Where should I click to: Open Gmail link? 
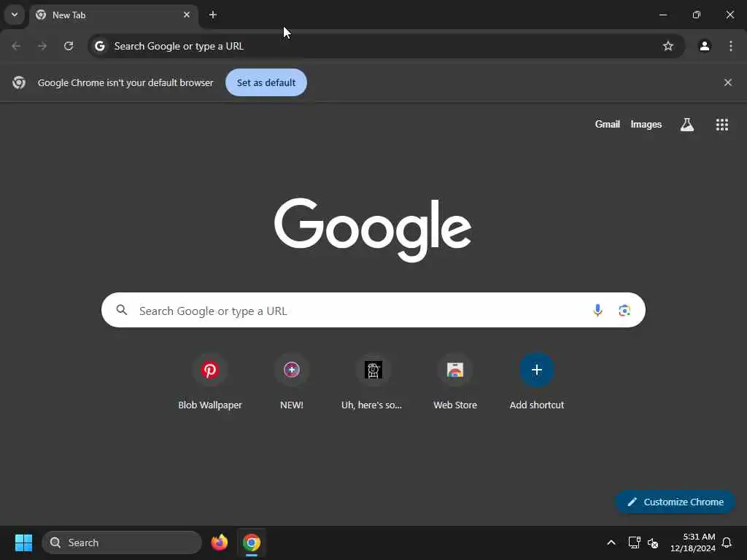click(607, 124)
